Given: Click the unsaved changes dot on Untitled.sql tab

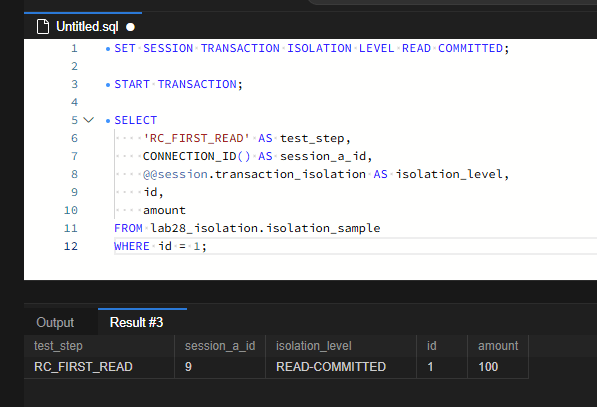Looking at the screenshot, I should (131, 27).
